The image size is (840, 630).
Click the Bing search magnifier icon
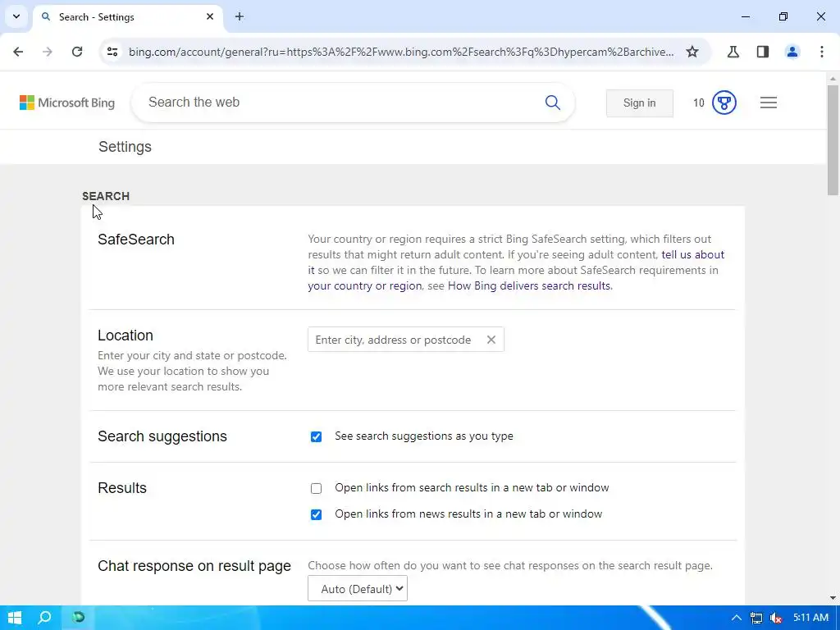coord(552,103)
